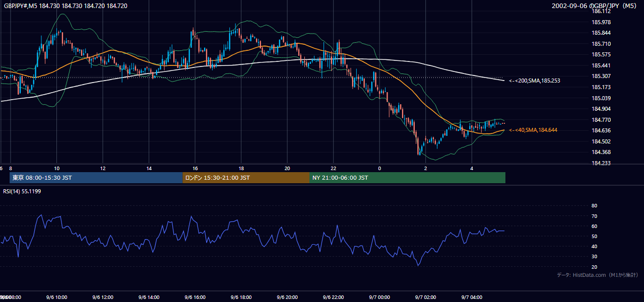The image size is (644, 302).
Task: Click RSI scale level 40
Action: (x=594, y=246)
